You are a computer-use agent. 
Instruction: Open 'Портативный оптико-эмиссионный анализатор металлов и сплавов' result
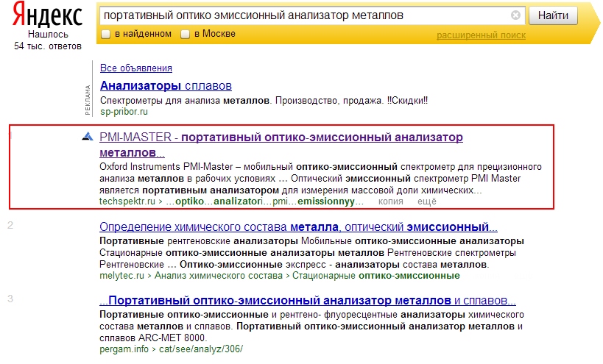point(307,300)
